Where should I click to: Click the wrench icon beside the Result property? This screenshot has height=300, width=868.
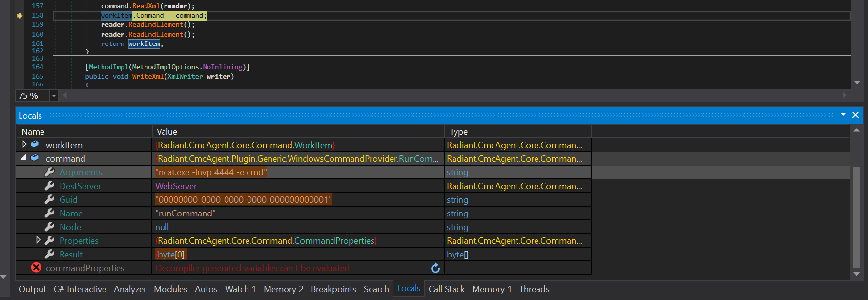[x=49, y=254]
